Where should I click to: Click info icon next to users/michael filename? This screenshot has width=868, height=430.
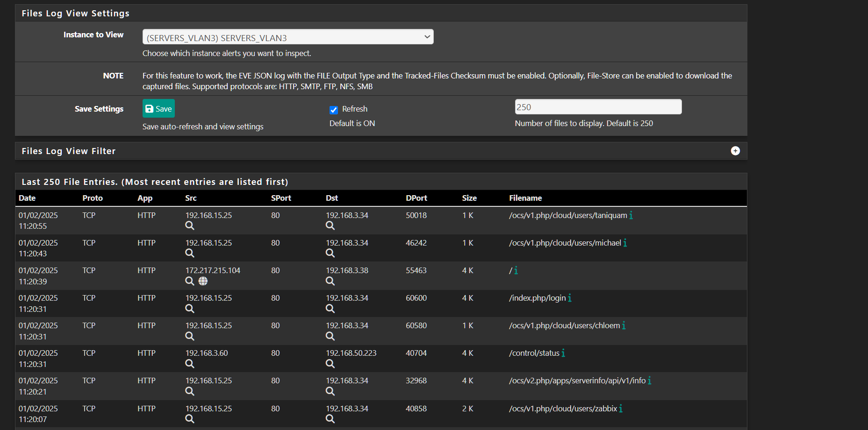pyautogui.click(x=625, y=243)
